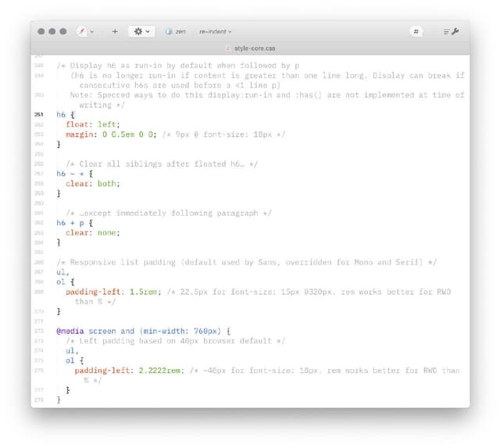The image size is (500, 448).
Task: Open the gear actions dropdown menu
Action: coord(141,31)
